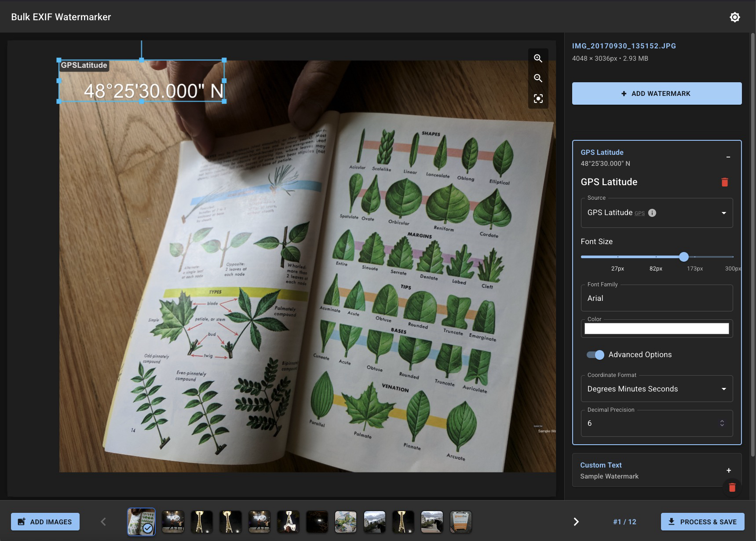756x541 pixels.
Task: Click the file name IMG_20170930_135152.JPG
Action: pyautogui.click(x=624, y=46)
